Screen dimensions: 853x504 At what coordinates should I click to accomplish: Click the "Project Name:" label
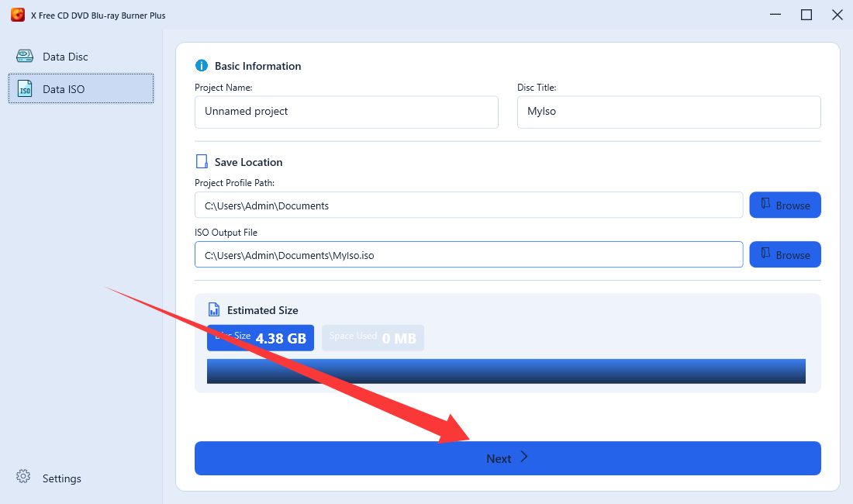223,88
